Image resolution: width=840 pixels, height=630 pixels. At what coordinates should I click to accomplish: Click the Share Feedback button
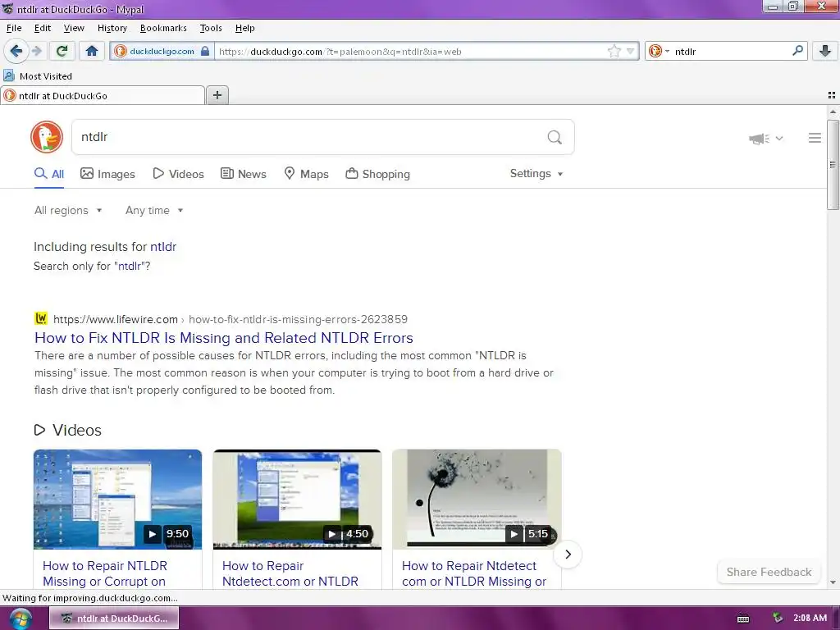click(x=769, y=572)
